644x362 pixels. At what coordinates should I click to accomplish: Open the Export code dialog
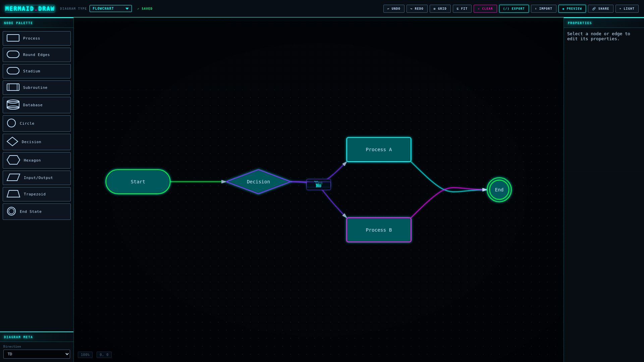[514, 9]
